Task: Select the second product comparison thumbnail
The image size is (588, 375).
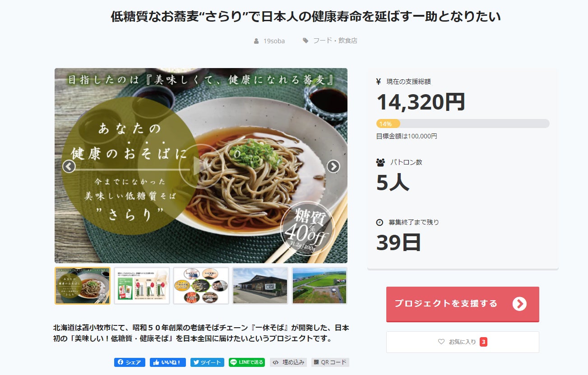Action: point(142,286)
